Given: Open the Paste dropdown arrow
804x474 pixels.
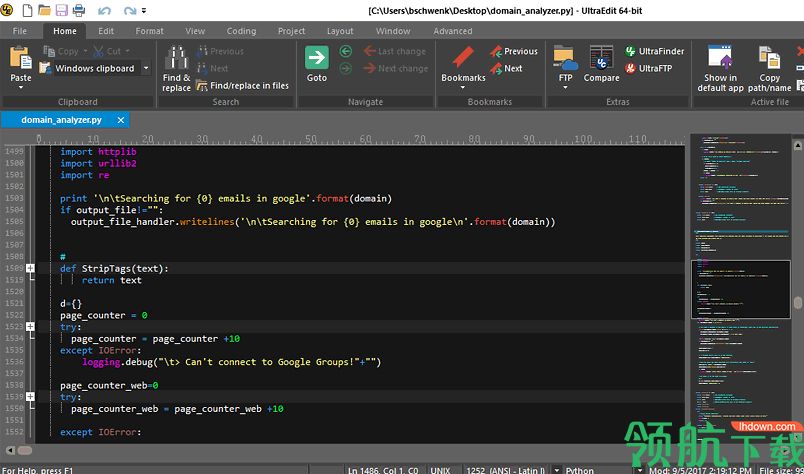Looking at the screenshot, I should click(x=21, y=88).
